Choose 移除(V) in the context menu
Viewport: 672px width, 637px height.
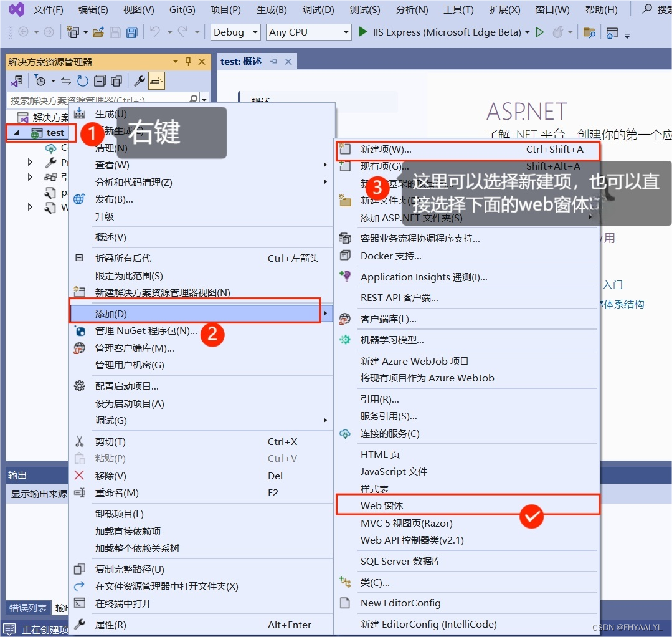pos(201,476)
